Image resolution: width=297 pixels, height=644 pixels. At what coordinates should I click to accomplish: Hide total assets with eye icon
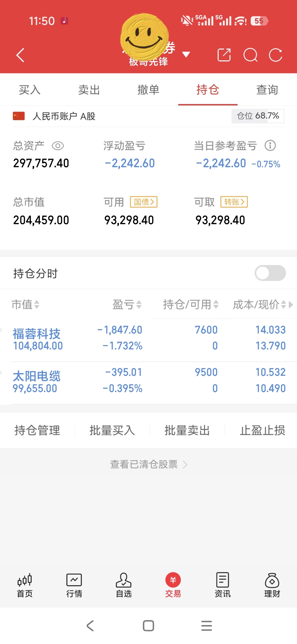point(58,146)
